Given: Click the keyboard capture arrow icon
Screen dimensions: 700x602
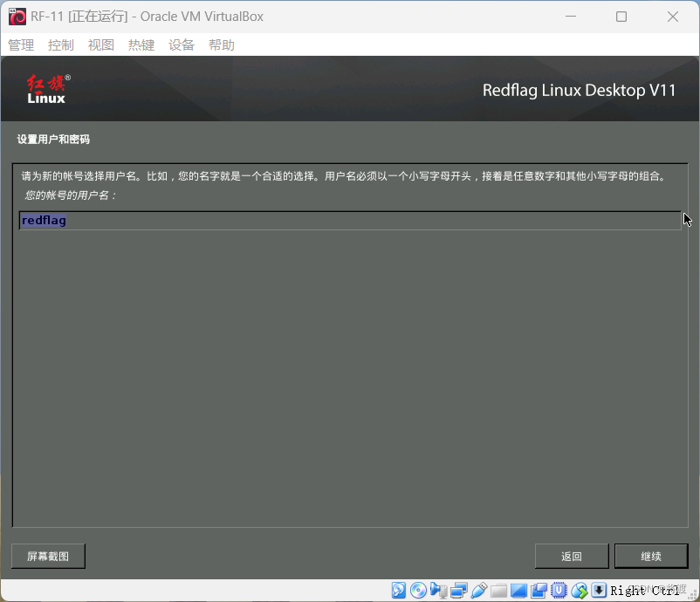Looking at the screenshot, I should 599,590.
